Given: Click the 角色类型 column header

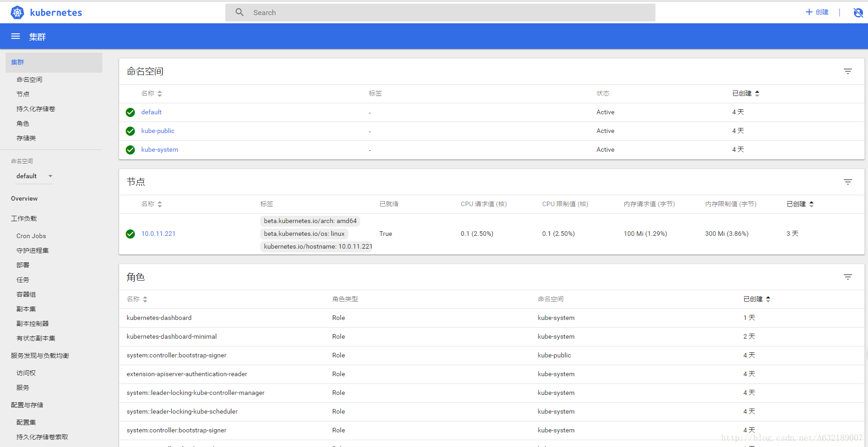Looking at the screenshot, I should pyautogui.click(x=345, y=299).
